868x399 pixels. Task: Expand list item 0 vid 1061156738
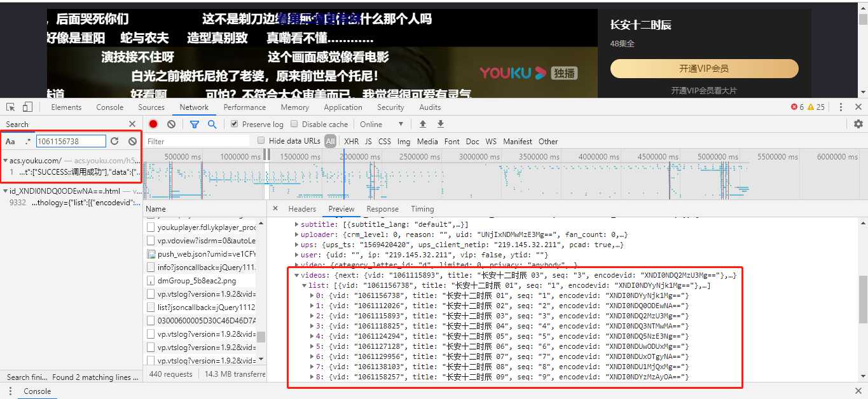[x=312, y=295]
